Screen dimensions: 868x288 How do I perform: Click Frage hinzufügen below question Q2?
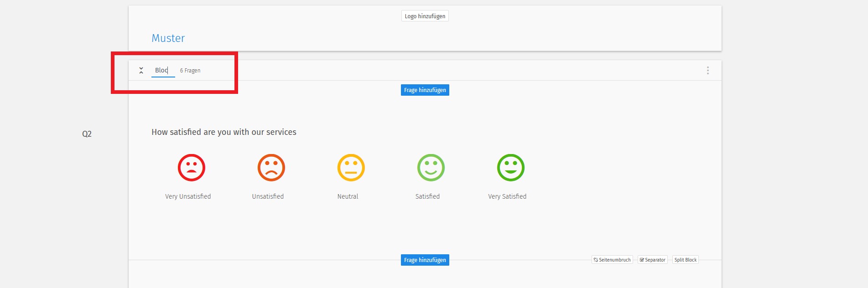[425, 260]
